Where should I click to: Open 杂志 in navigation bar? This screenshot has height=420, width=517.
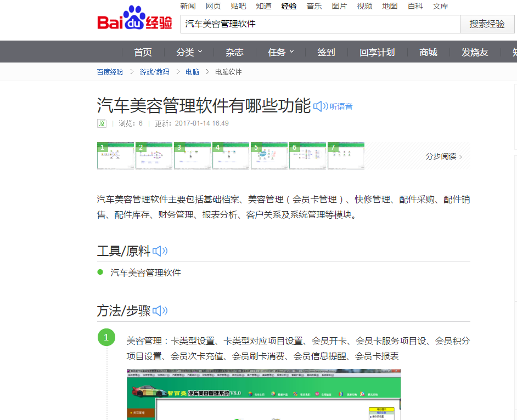point(234,53)
